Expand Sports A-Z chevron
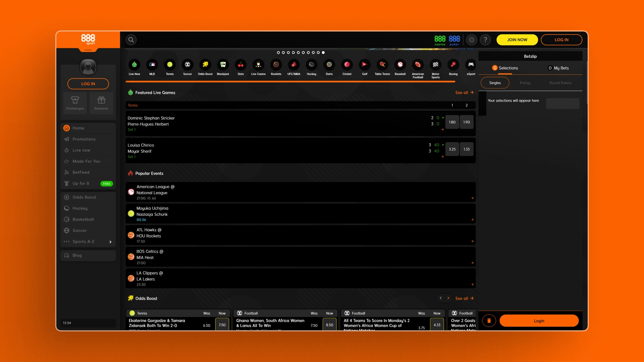The image size is (644, 362). (x=110, y=242)
